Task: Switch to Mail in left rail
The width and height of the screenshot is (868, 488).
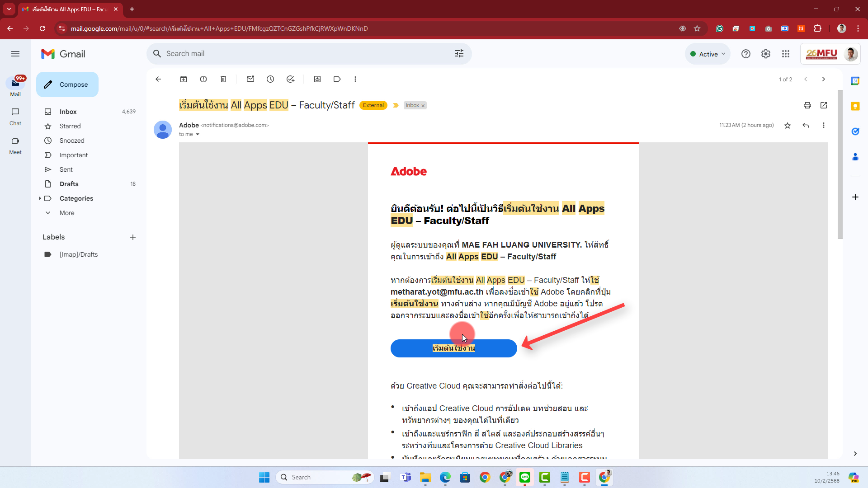Action: pyautogui.click(x=15, y=87)
